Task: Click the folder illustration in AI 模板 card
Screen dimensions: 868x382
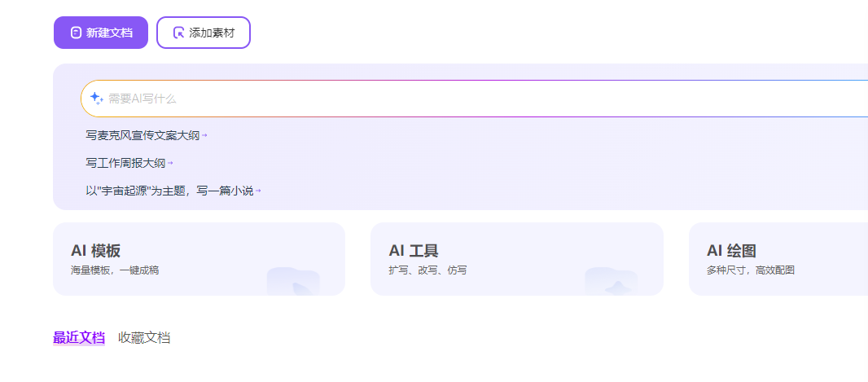Action: [x=293, y=281]
